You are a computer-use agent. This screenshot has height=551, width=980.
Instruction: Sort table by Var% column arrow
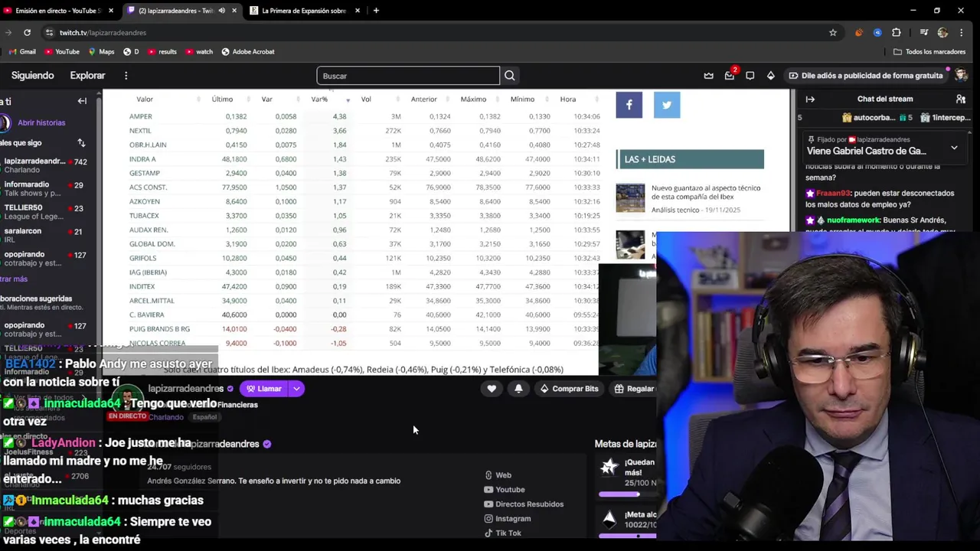(348, 100)
